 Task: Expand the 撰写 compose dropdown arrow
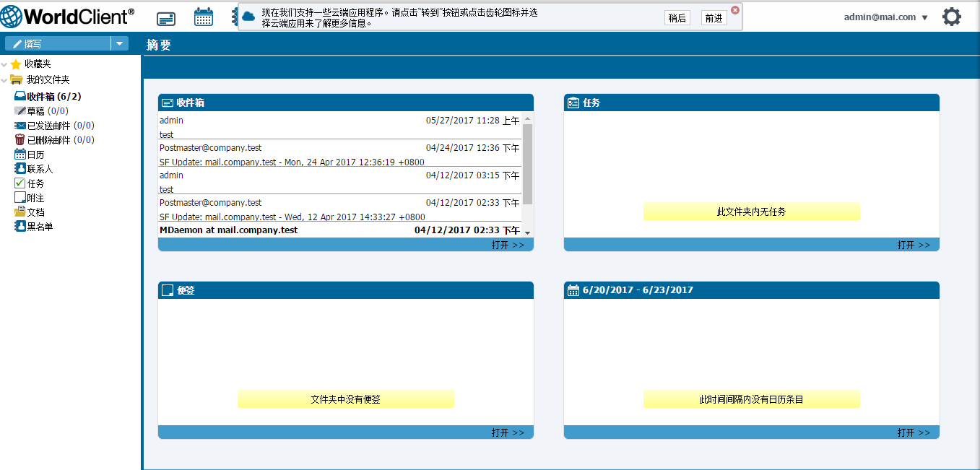pyautogui.click(x=119, y=44)
